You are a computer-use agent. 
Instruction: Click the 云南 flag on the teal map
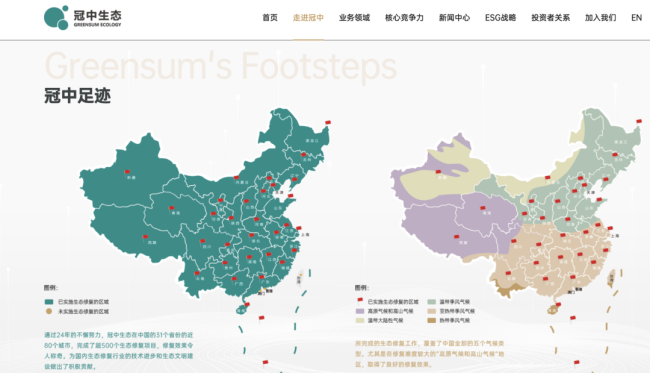pyautogui.click(x=197, y=274)
